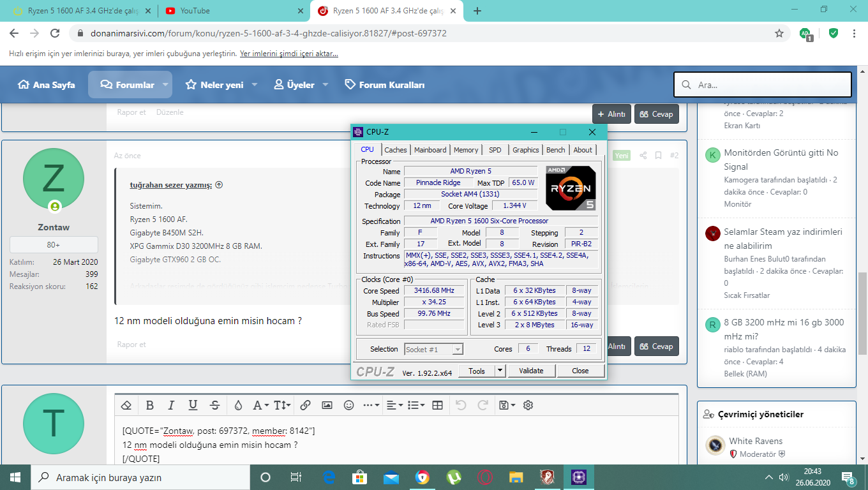Bookmark this page with the star icon
868x490 pixels.
[779, 33]
